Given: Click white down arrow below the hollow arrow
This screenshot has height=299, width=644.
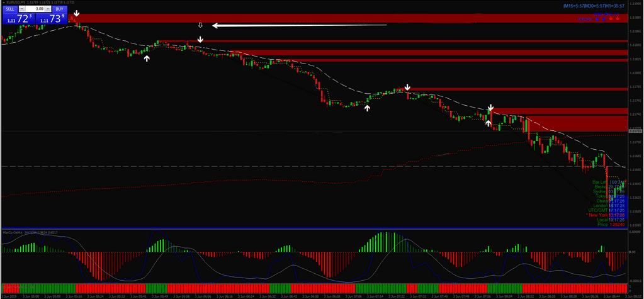Looking at the screenshot, I should (200, 40).
